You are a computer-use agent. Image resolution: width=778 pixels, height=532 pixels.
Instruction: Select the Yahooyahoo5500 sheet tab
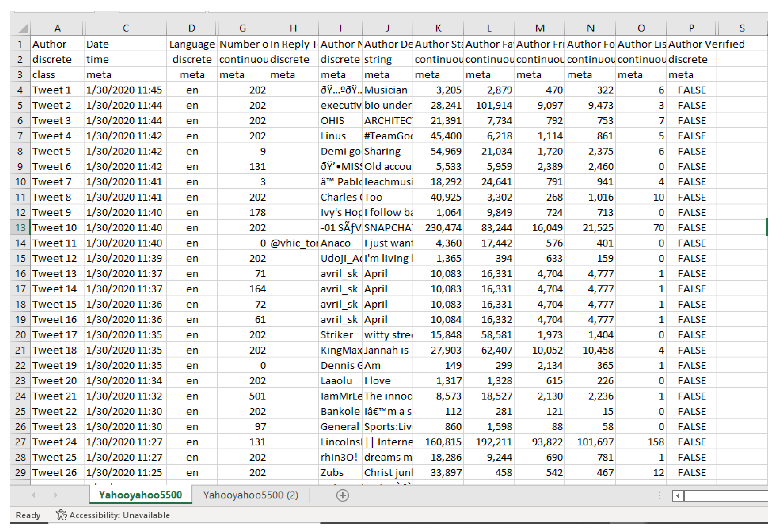tap(140, 495)
